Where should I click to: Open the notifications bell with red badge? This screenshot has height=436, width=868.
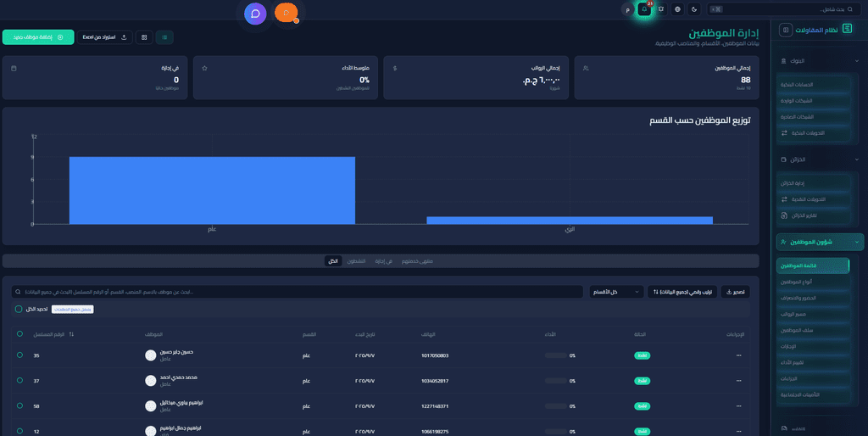[x=644, y=9]
